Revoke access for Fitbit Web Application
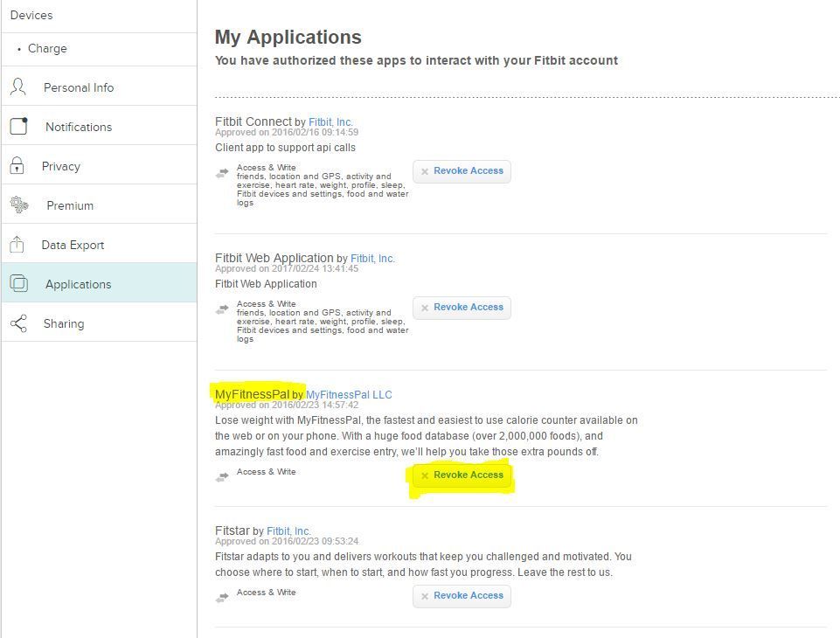840x638 pixels. pyautogui.click(x=462, y=308)
